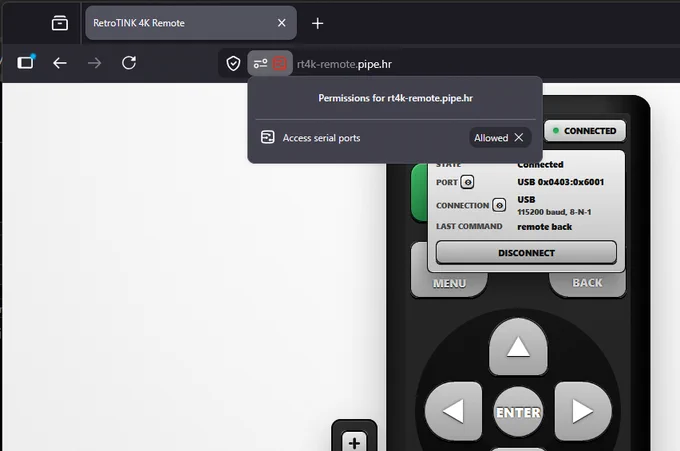Open the PORT settings gear icon
Viewport: 680px width, 451px height.
tap(467, 182)
